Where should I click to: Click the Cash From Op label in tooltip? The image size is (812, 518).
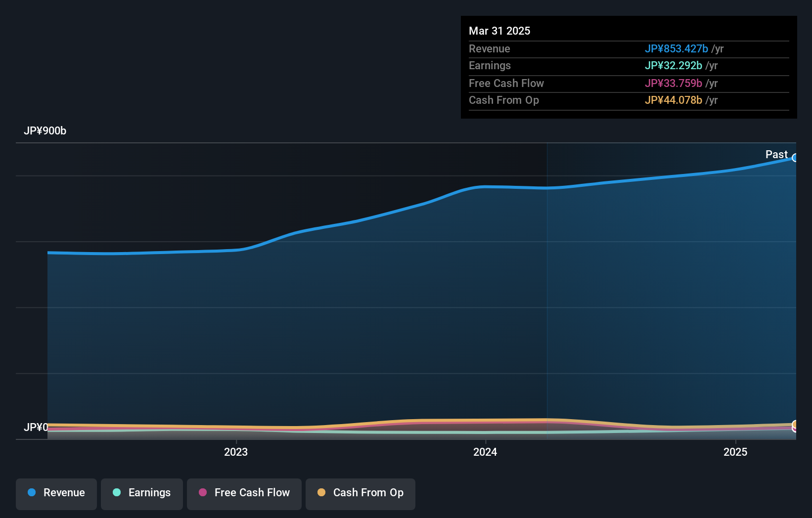[504, 100]
